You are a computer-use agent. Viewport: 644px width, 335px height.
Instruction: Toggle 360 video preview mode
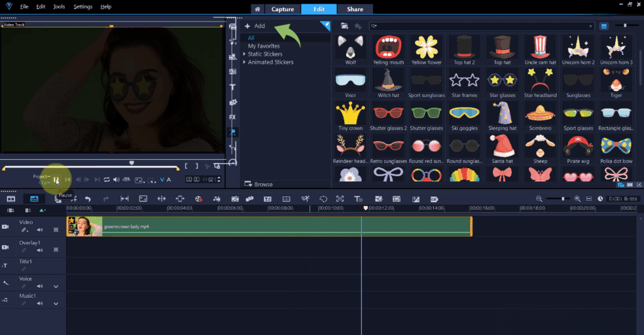[126, 179]
